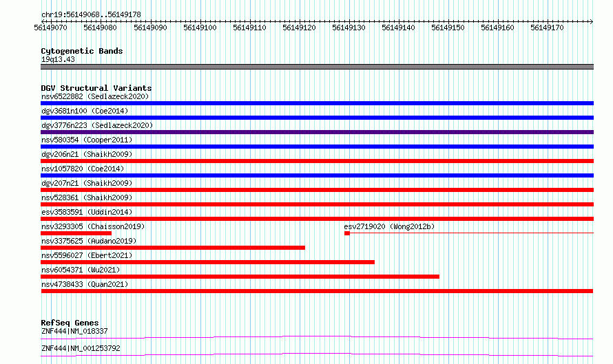Image resolution: width=613 pixels, height=364 pixels.
Task: Click the red bar under nsv5596027
Action: point(207,262)
